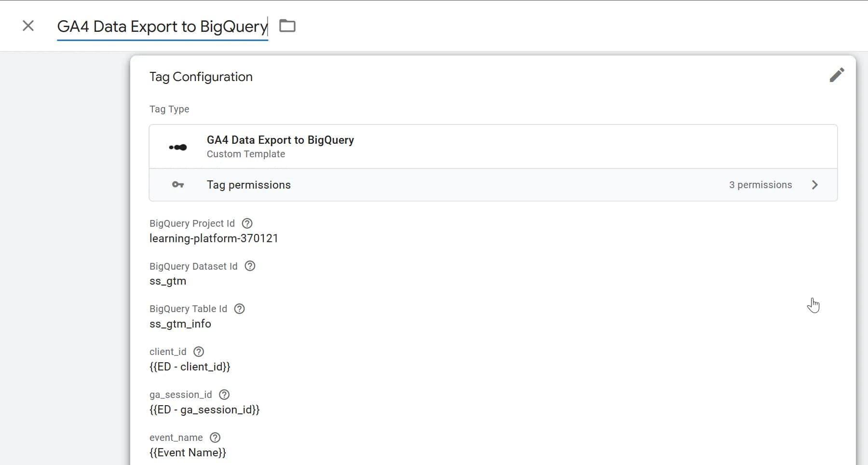Image resolution: width=868 pixels, height=465 pixels.
Task: Click the 'client_id' field label
Action: [168, 352]
